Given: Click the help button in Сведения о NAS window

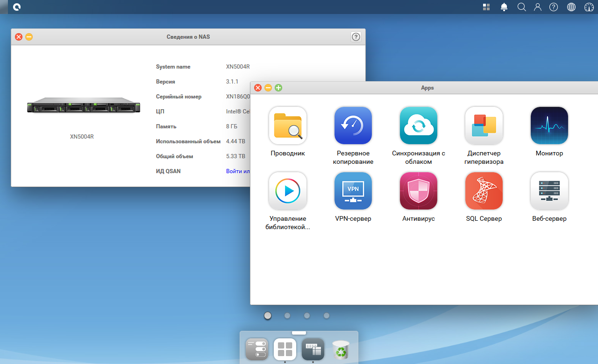Looking at the screenshot, I should click(x=356, y=37).
